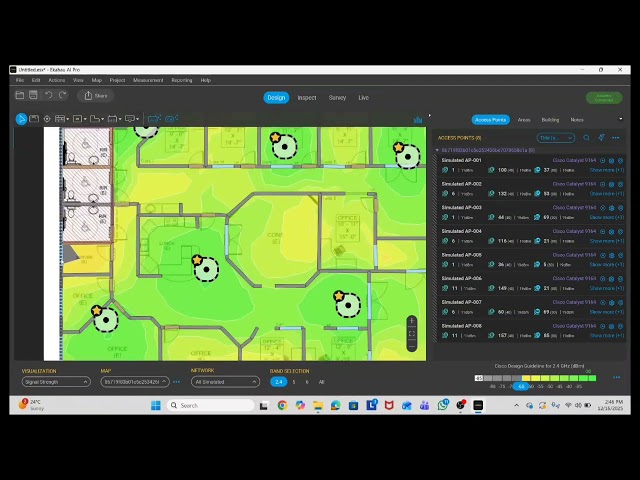Screen dimensions: 640x480
Task: Locate Simulated AP-002 with target icon
Action: click(x=602, y=184)
